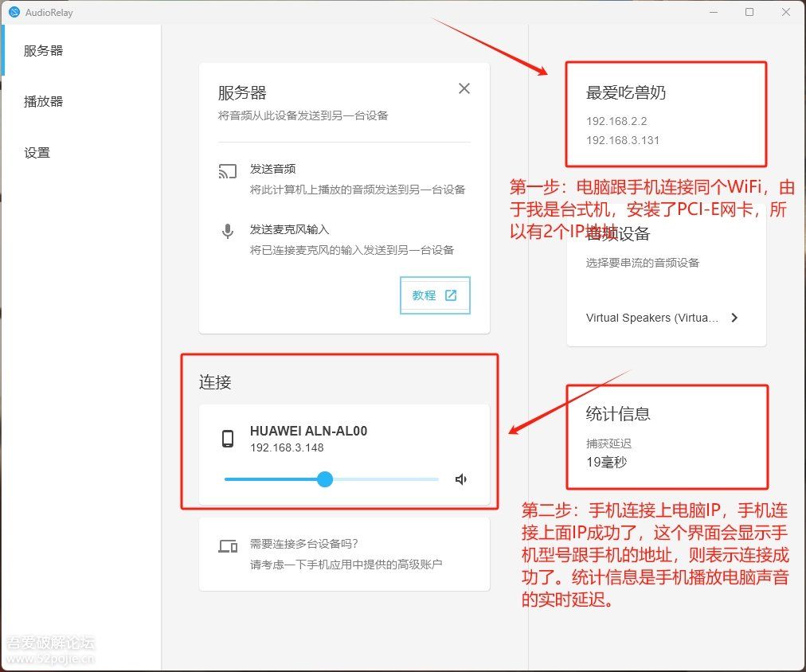806x672 pixels.
Task: Click the 192.168.3.131 server address
Action: click(623, 140)
